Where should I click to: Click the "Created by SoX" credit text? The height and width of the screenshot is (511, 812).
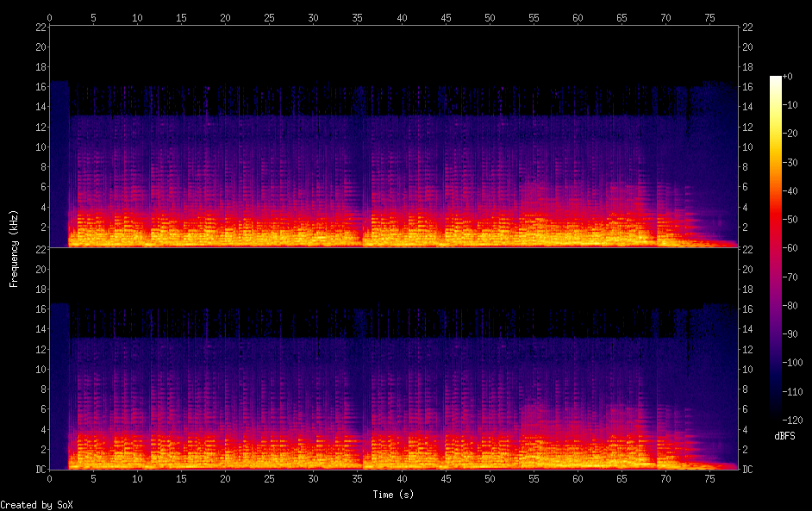35,505
